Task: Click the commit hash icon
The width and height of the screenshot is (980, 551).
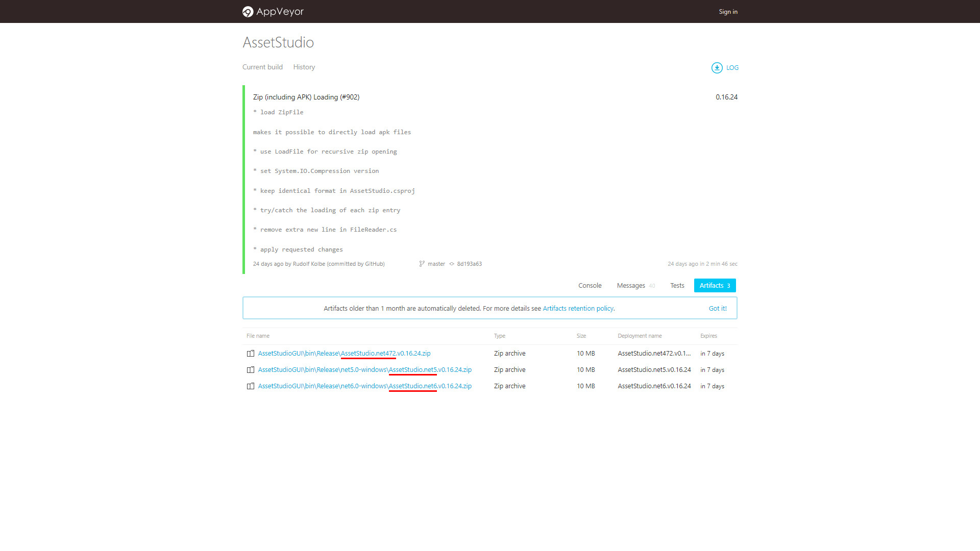Action: pyautogui.click(x=452, y=264)
